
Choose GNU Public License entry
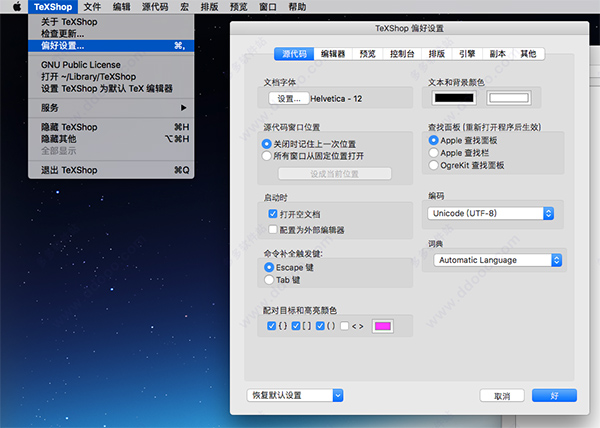click(x=111, y=65)
